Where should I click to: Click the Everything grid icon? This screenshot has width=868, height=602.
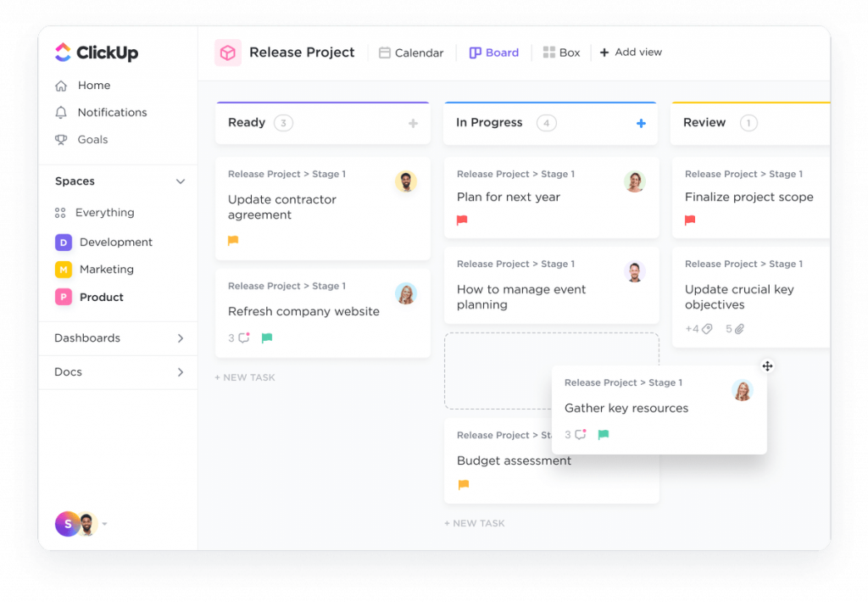click(x=61, y=212)
